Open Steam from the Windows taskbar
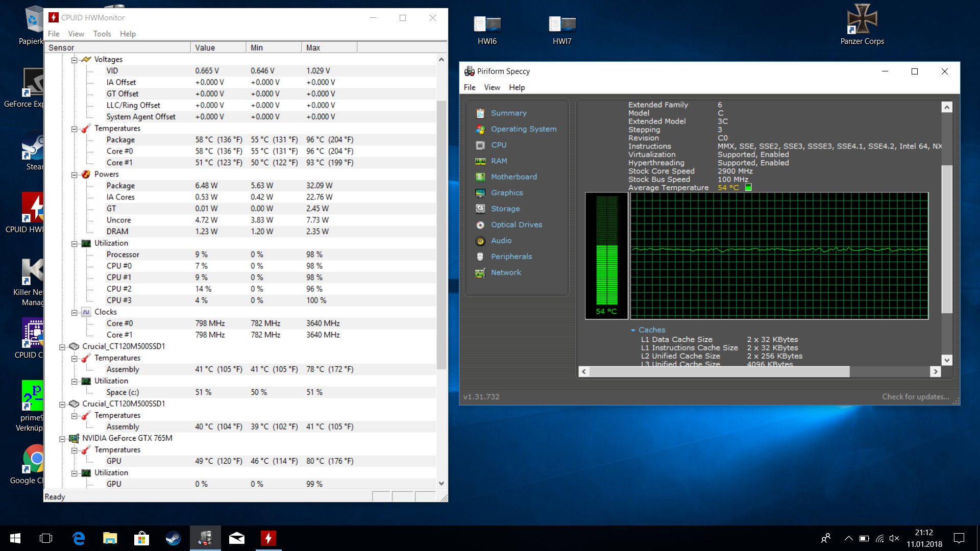 (173, 538)
